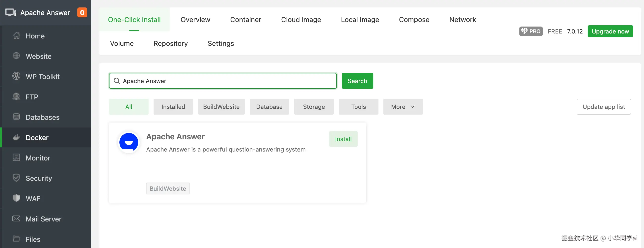Click the Apache Answer app logo
Image resolution: width=644 pixels, height=248 pixels.
click(129, 142)
